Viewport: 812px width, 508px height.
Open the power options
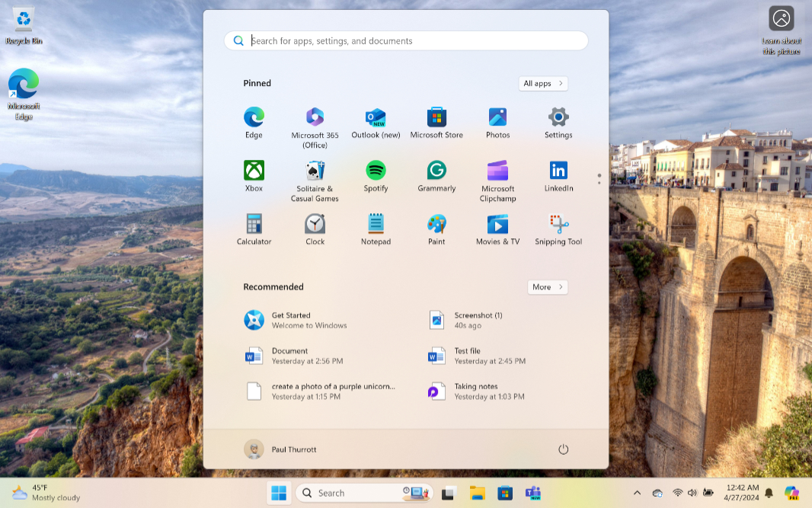(x=563, y=449)
